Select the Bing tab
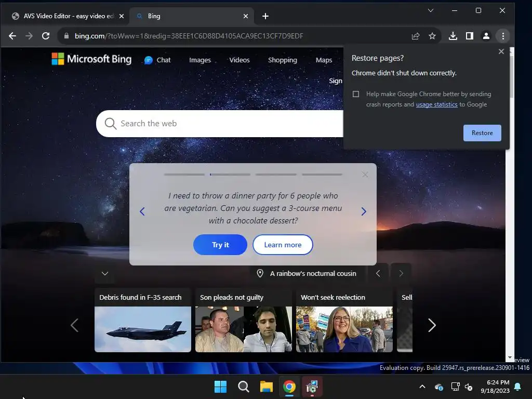This screenshot has width=532, height=399. 192,16
